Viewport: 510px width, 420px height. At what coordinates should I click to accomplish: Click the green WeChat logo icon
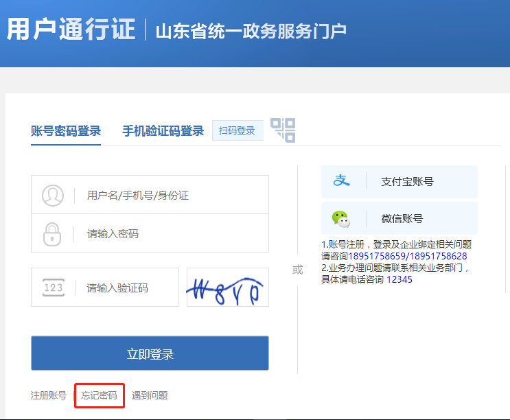341,219
